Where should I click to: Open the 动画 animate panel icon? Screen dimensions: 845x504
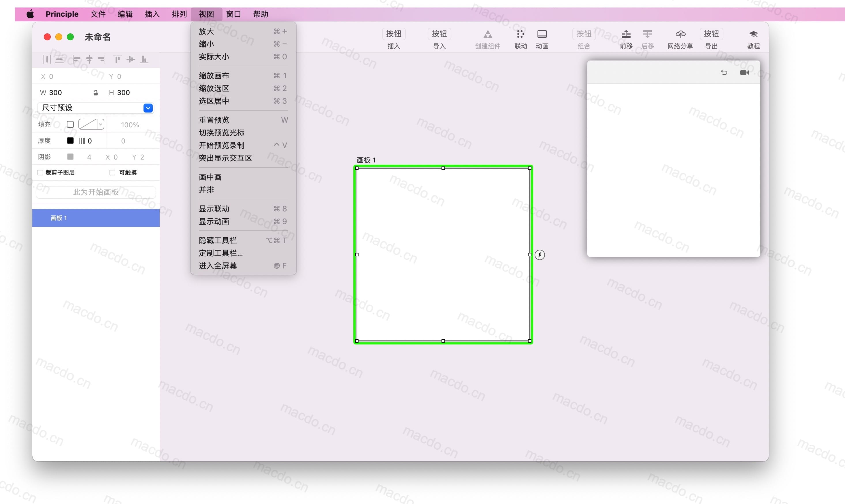pyautogui.click(x=542, y=34)
